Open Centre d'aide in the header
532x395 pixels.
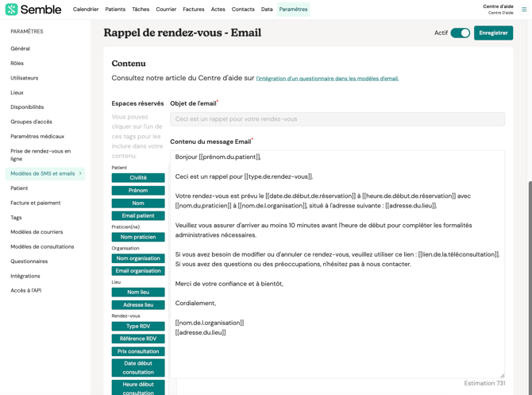click(x=498, y=6)
